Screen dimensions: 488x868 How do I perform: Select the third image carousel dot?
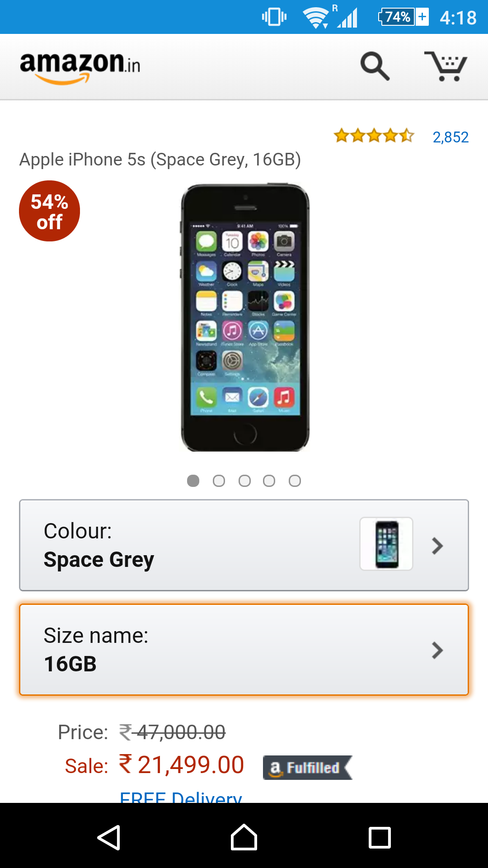[x=244, y=481]
